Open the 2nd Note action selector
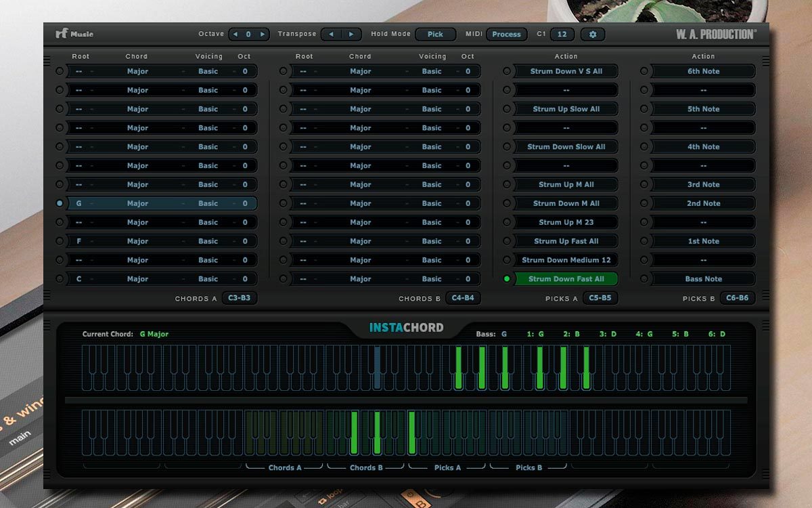 pyautogui.click(x=704, y=203)
